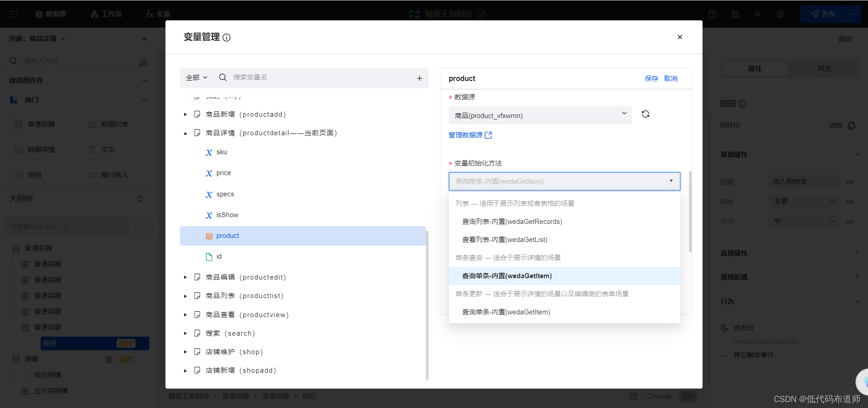This screenshot has height=408, width=868.
Task: Expand 搜索 (search) tree node
Action: coord(185,333)
